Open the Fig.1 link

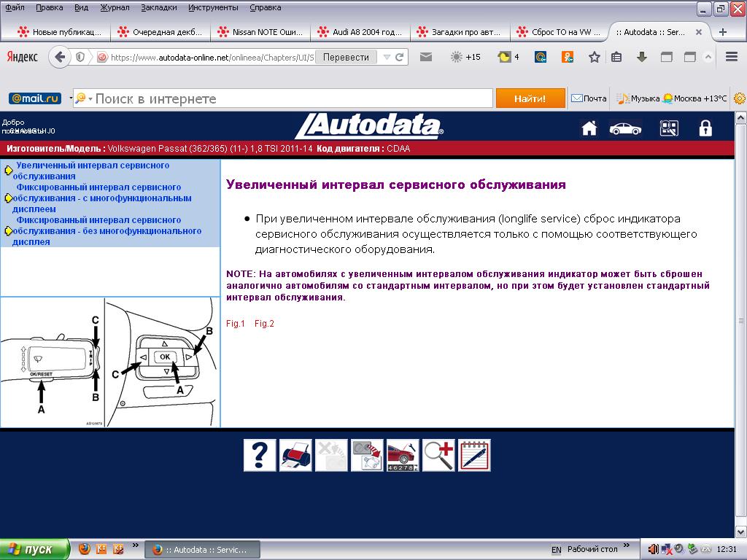236,323
